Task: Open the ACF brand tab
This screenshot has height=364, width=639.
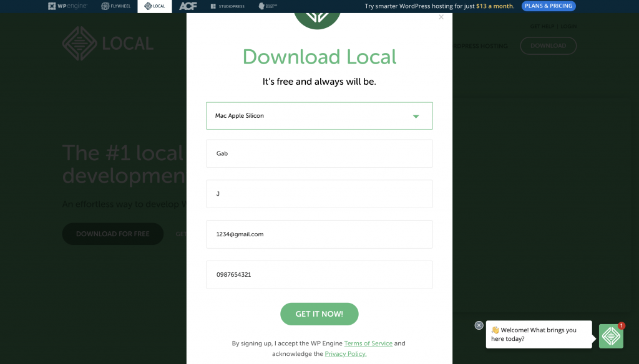Action: coord(188,6)
